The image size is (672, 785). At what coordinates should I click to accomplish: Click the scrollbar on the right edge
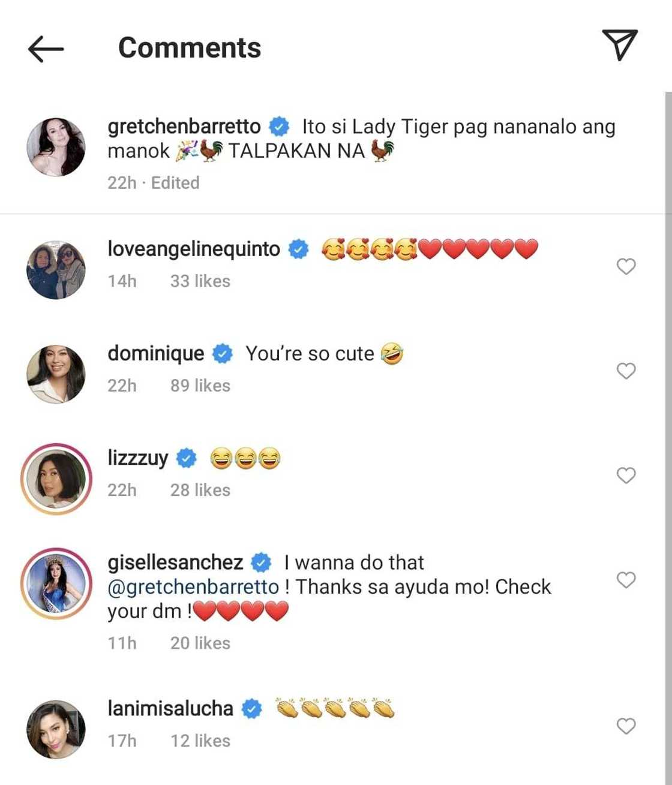668,420
